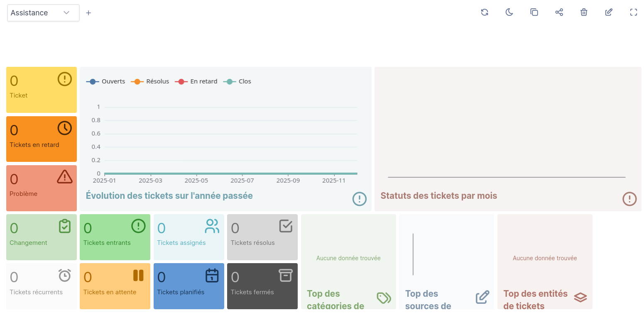Viewport: 644px width, 320px height.
Task: Click the warning icon on the evolution chart
Action: tap(359, 199)
